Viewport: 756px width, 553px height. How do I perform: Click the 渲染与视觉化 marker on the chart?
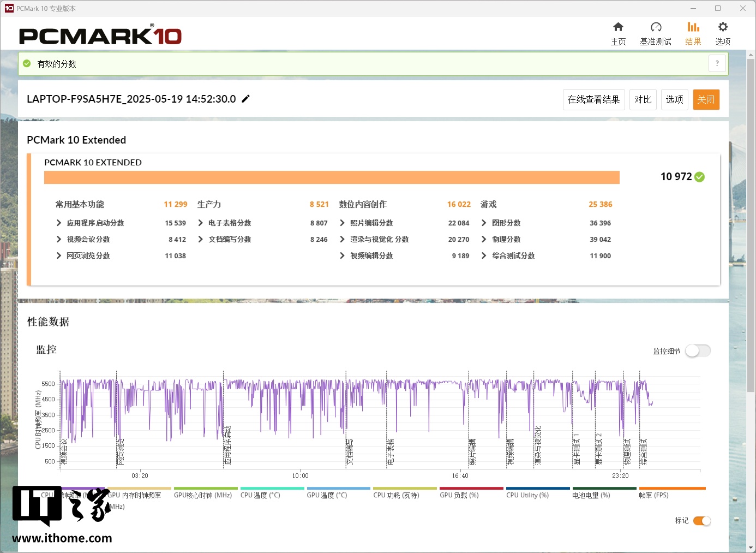(x=538, y=445)
